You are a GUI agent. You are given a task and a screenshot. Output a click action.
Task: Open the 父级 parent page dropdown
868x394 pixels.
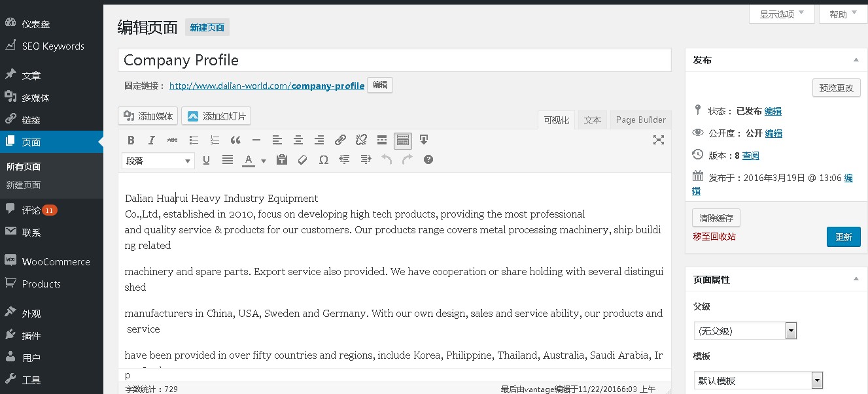745,331
